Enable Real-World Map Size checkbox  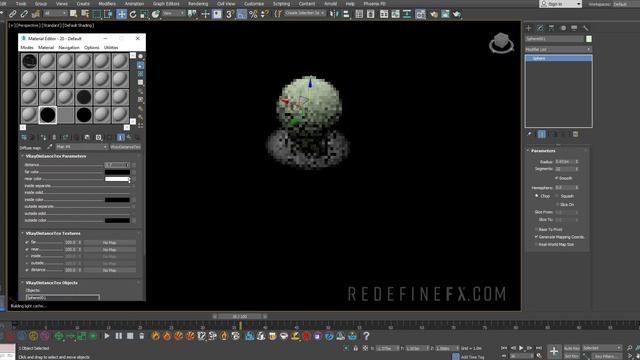coord(536,244)
